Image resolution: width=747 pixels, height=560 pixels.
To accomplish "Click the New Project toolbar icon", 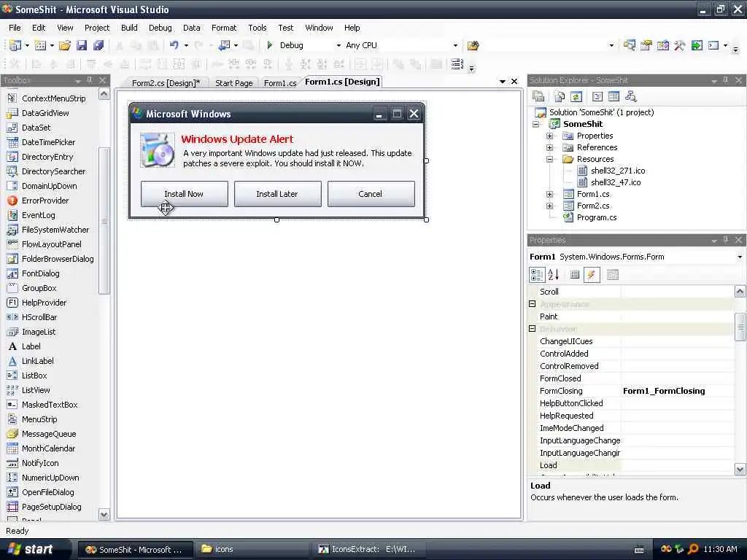I will [15, 45].
